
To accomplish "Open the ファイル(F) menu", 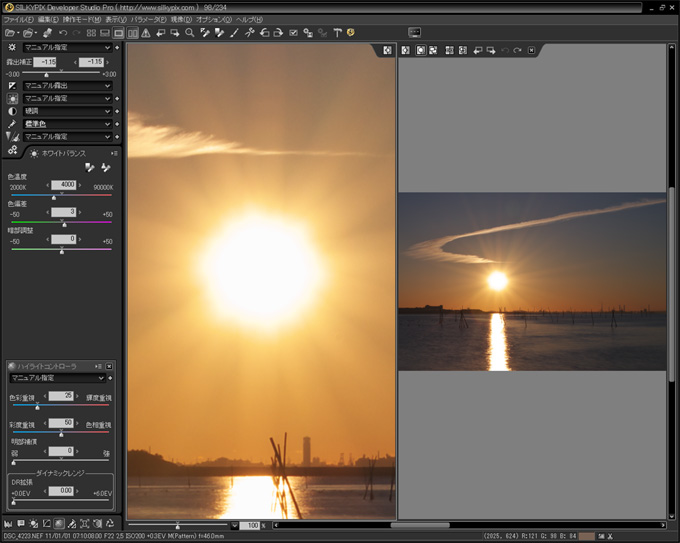I will point(18,19).
